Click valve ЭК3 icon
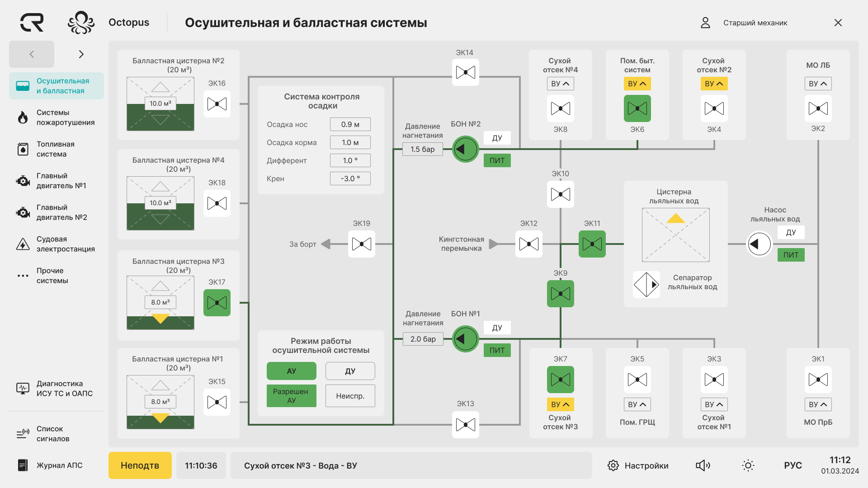Viewport: 868px width, 488px height. [x=714, y=380]
